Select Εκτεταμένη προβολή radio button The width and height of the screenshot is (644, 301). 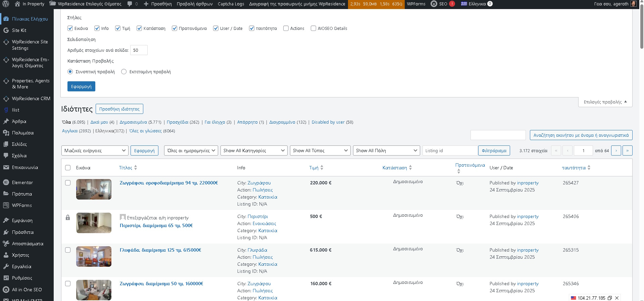(124, 72)
